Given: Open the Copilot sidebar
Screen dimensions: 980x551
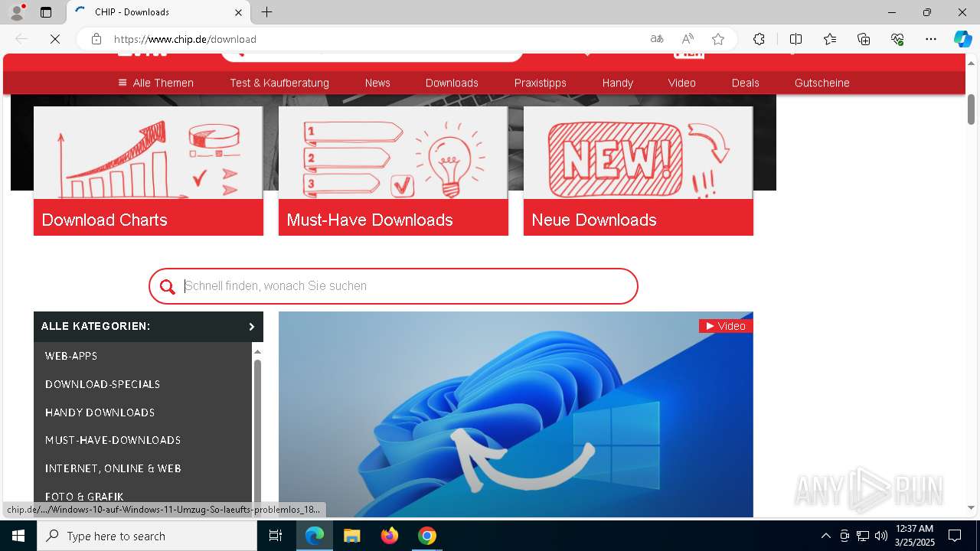Looking at the screenshot, I should (x=962, y=39).
